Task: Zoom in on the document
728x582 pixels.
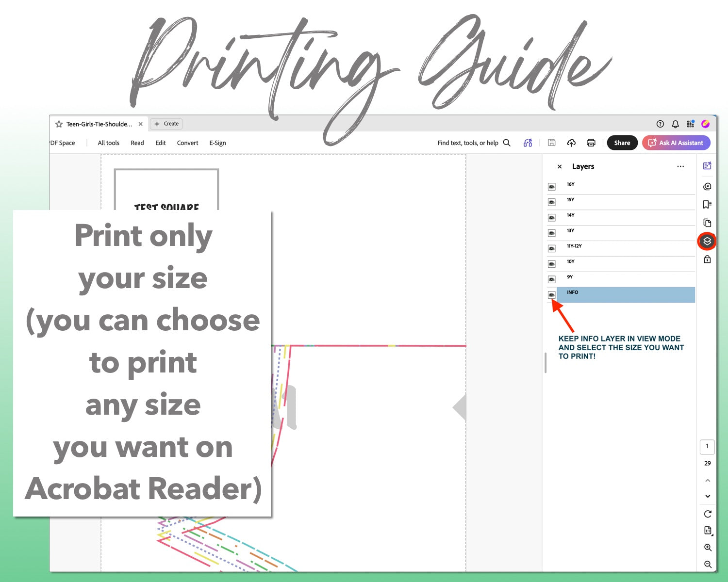Action: 708,548
